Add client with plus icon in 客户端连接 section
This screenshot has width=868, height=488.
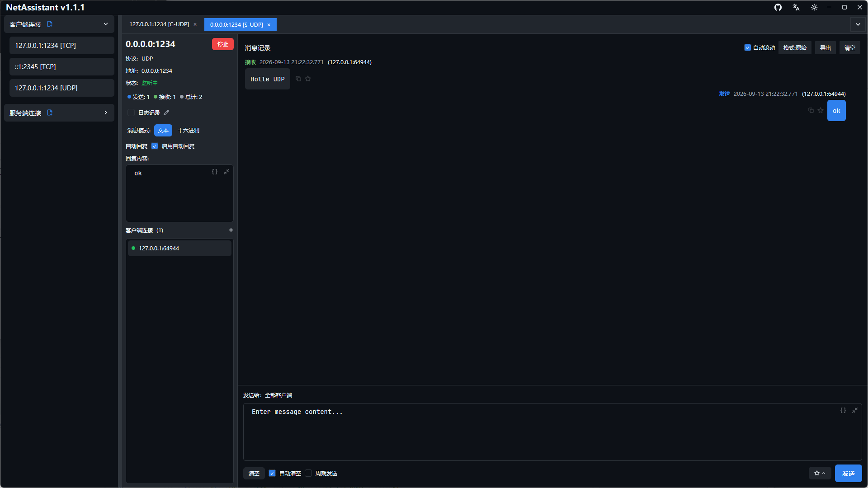pyautogui.click(x=231, y=230)
